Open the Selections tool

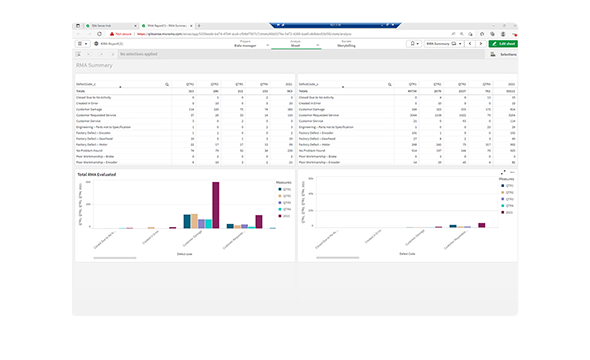pos(504,55)
